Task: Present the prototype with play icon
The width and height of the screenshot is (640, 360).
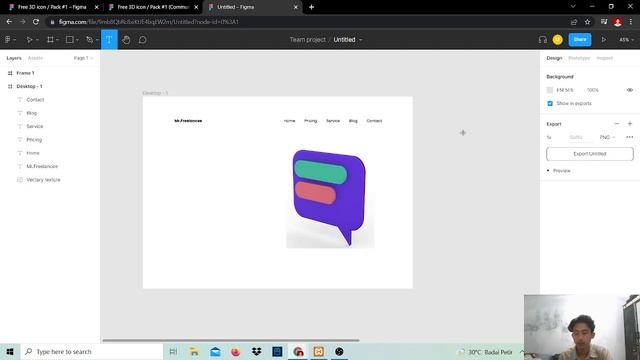Action: pyautogui.click(x=603, y=40)
